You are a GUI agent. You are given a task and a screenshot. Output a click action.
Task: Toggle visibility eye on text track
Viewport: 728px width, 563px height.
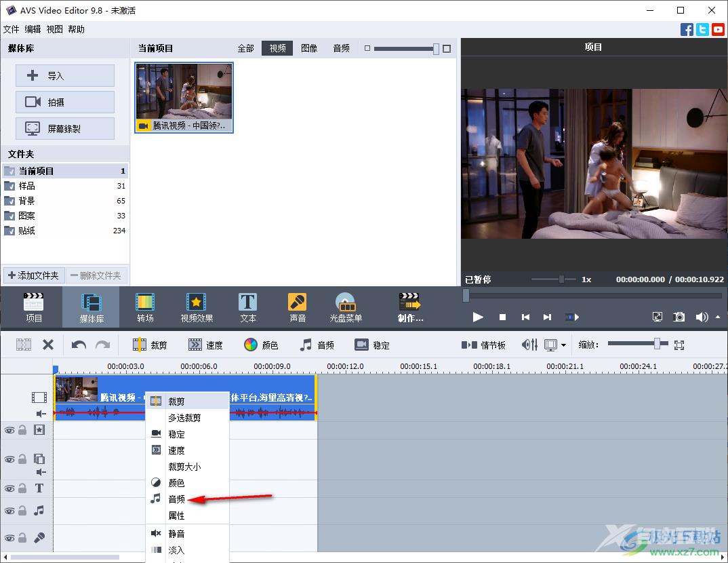click(9, 488)
